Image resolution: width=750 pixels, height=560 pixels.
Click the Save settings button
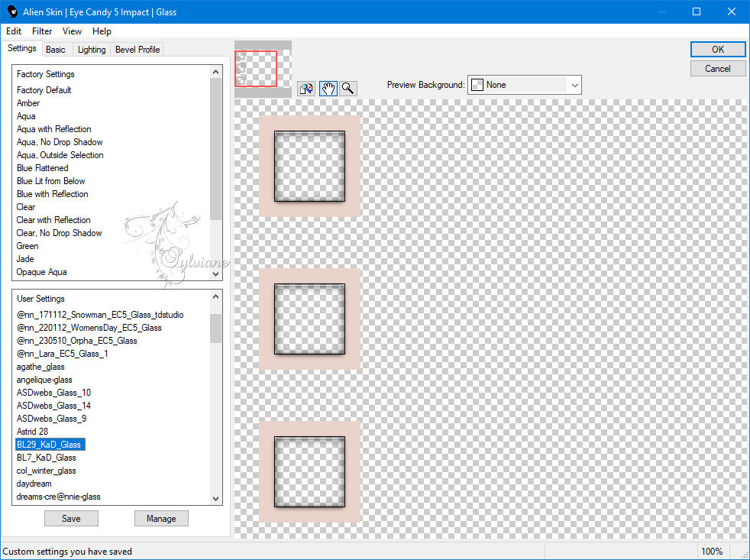(x=71, y=518)
